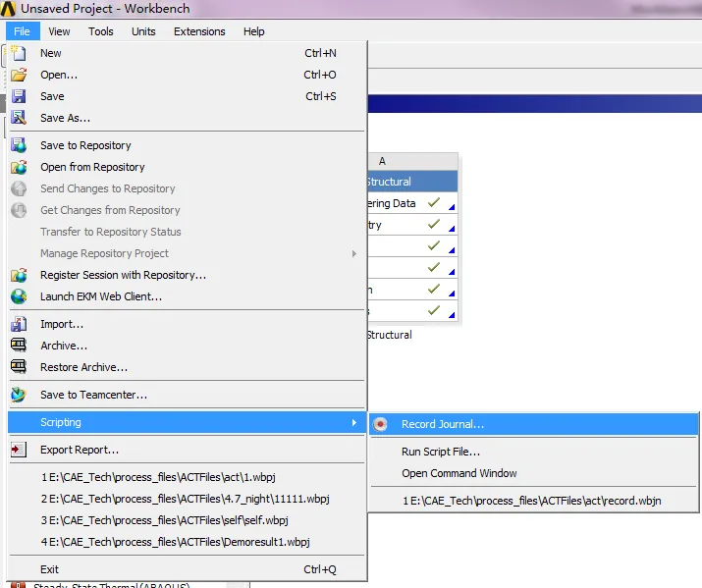This screenshot has height=588, width=702.
Task: Click the Restore Archive icon
Action: [x=19, y=367]
